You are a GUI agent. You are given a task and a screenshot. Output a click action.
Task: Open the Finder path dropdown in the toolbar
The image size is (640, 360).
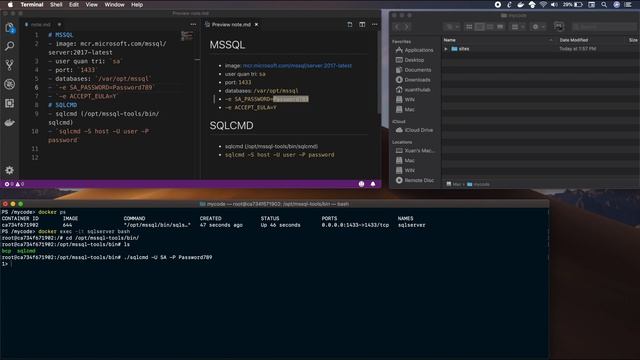click(x=451, y=27)
